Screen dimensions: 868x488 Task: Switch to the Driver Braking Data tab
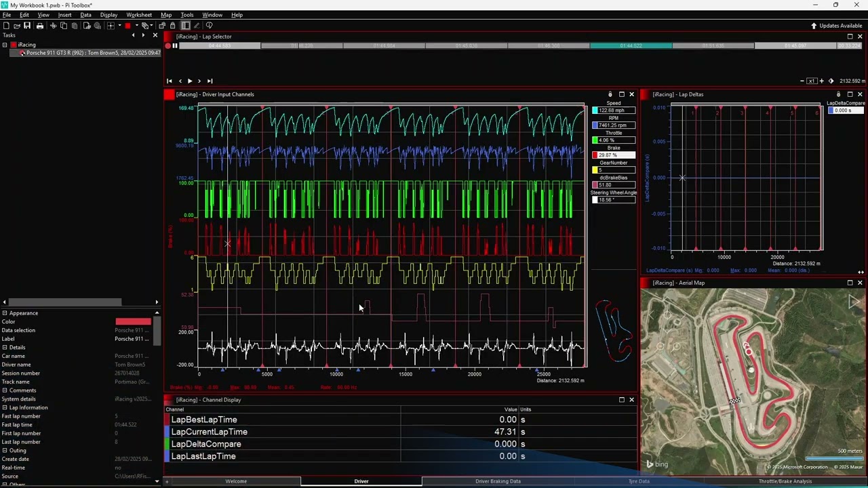point(498,481)
